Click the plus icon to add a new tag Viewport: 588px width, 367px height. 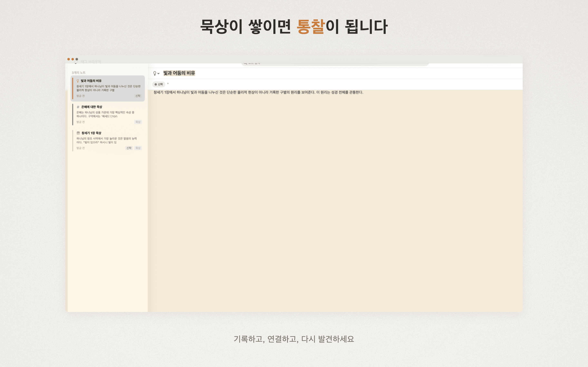(x=168, y=84)
